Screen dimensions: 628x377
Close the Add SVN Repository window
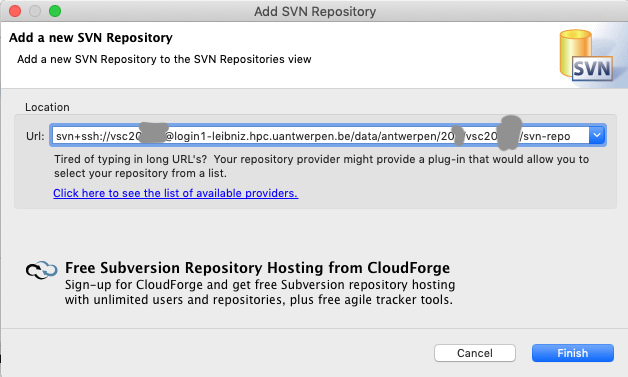pos(15,11)
